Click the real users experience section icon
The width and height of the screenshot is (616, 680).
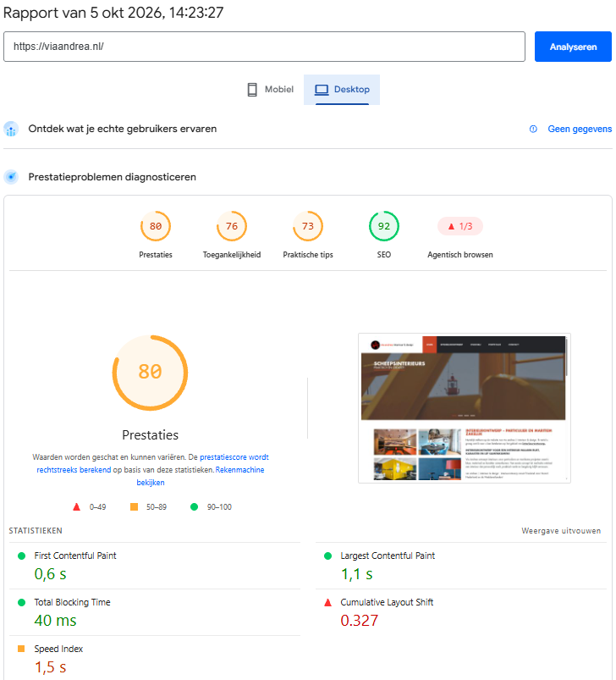tap(11, 130)
